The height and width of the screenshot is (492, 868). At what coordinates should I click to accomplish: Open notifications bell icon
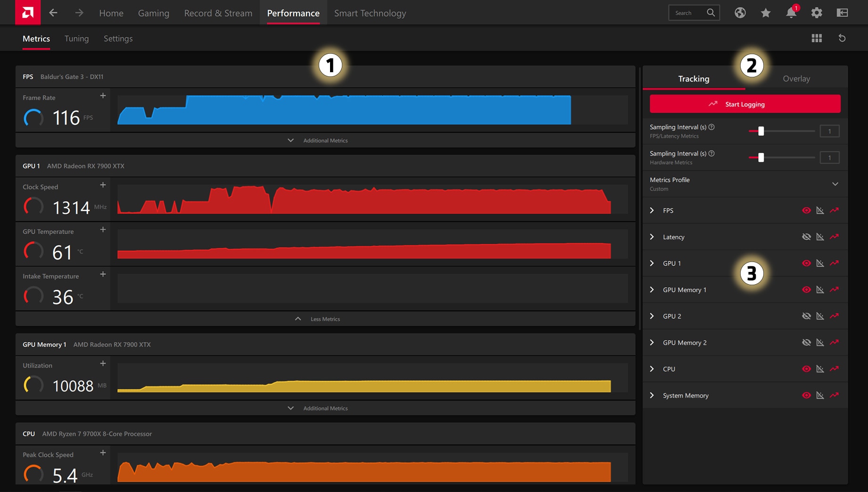791,13
